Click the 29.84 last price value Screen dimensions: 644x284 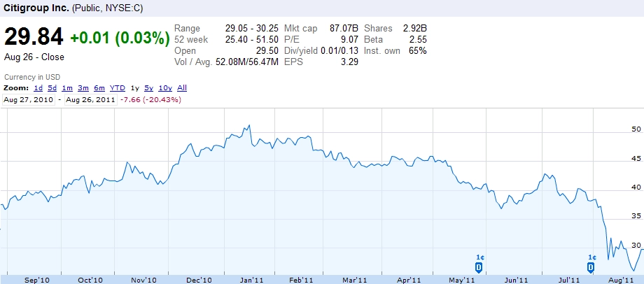point(34,37)
